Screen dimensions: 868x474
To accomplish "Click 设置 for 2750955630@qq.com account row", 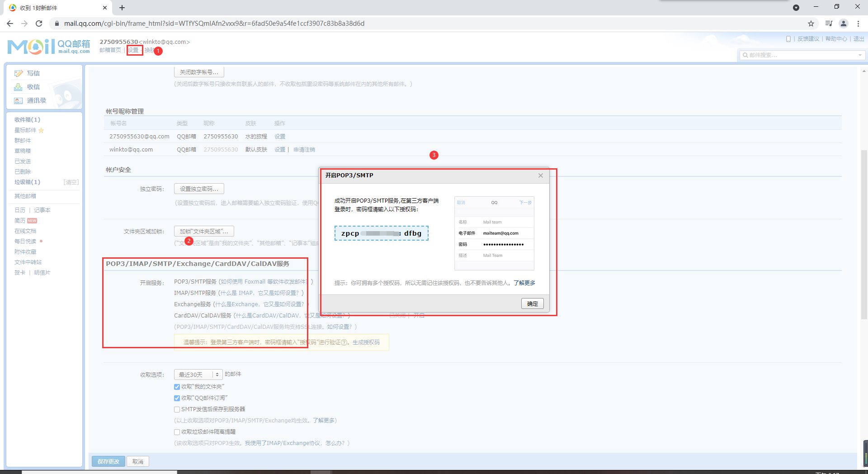I will (x=280, y=137).
